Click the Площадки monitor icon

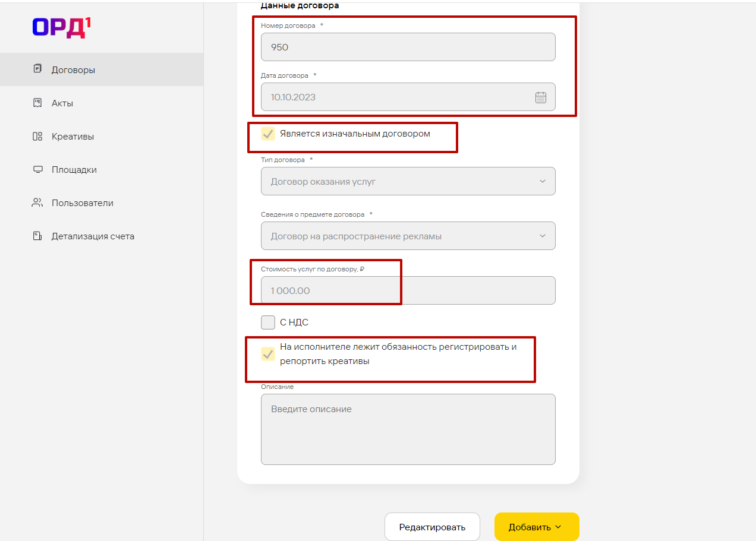(x=37, y=169)
